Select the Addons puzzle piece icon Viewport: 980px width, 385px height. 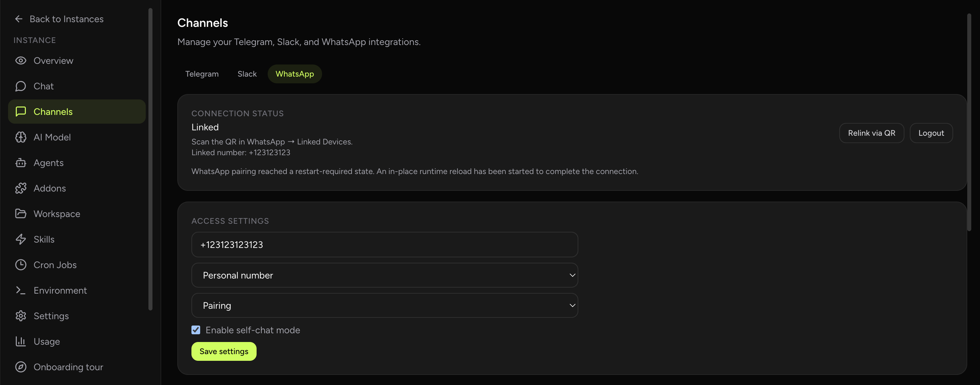pos(21,188)
